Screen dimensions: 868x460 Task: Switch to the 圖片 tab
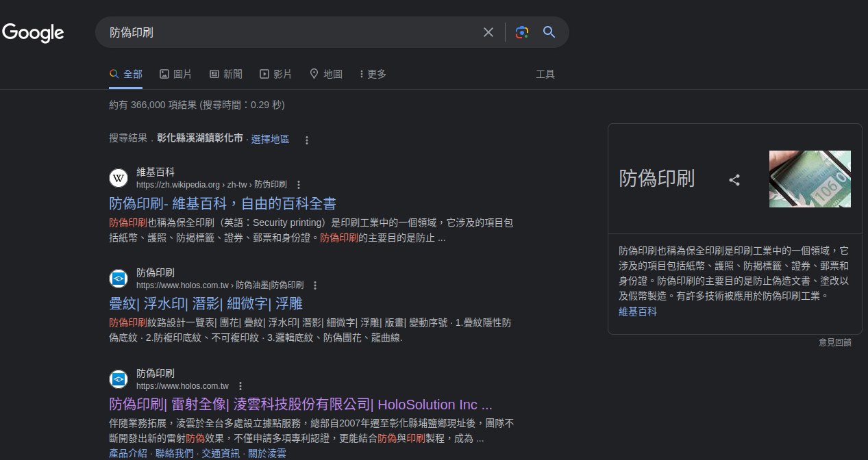point(175,74)
